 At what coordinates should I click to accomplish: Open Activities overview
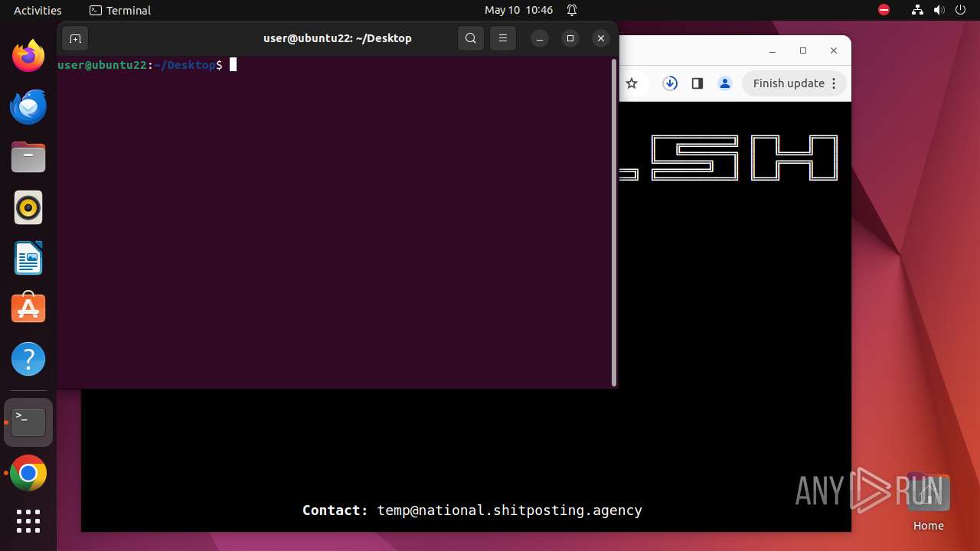38,10
